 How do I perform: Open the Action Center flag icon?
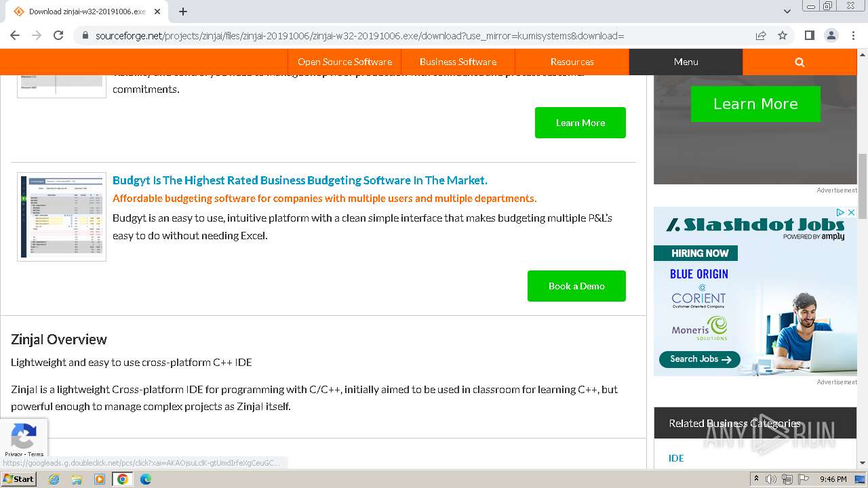click(x=802, y=479)
